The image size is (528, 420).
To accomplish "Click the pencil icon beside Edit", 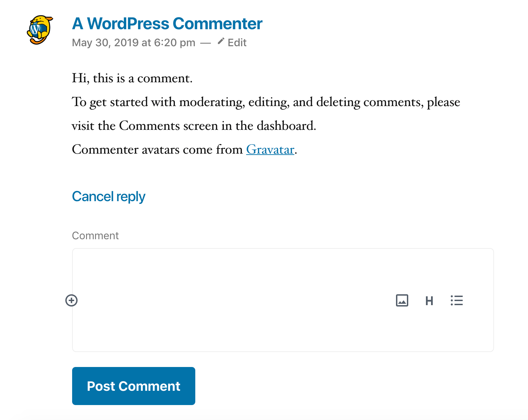I will pyautogui.click(x=221, y=41).
